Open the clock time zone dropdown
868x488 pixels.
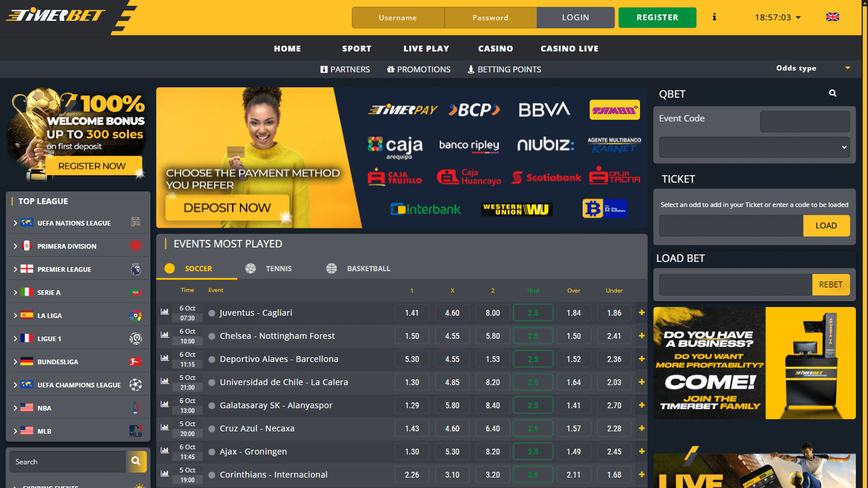click(778, 17)
